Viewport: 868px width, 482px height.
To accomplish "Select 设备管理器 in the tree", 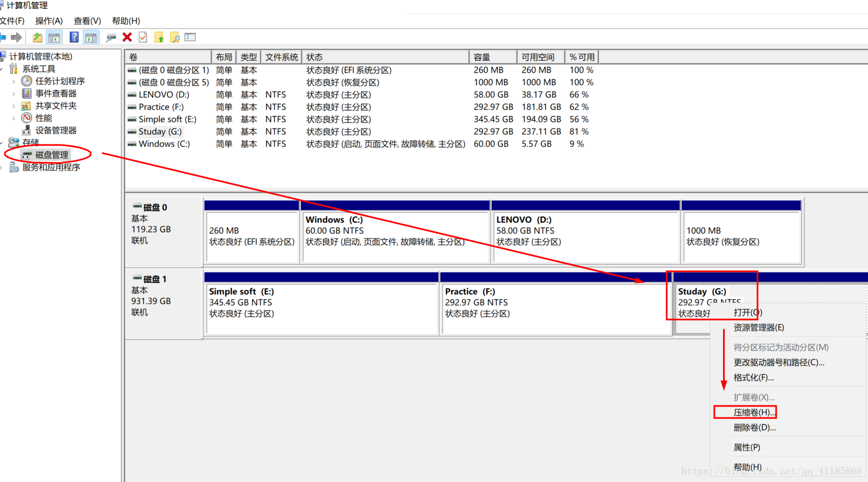I will click(x=56, y=130).
